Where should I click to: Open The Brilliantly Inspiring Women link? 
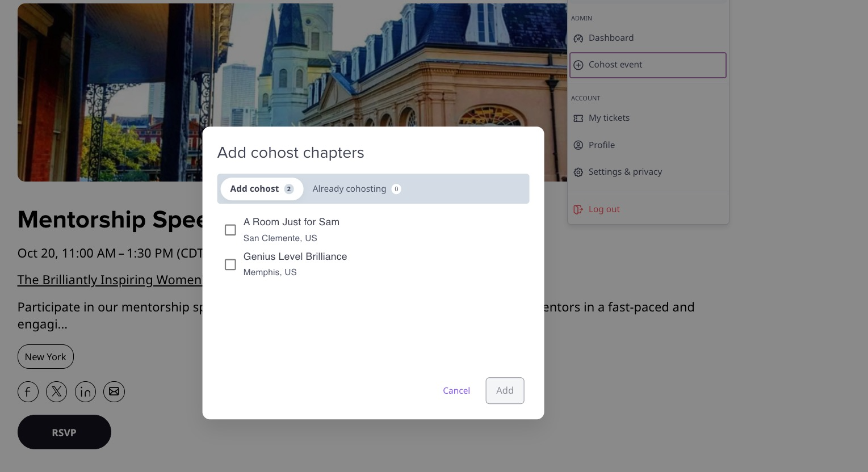(109, 280)
